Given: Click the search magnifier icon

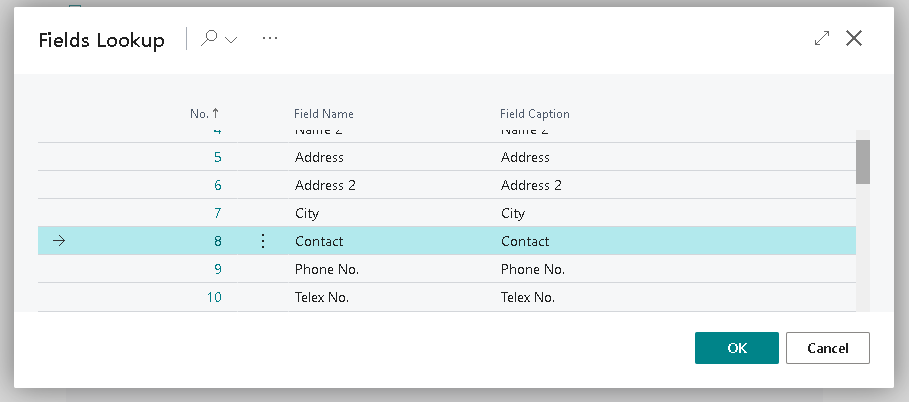Looking at the screenshot, I should [210, 39].
